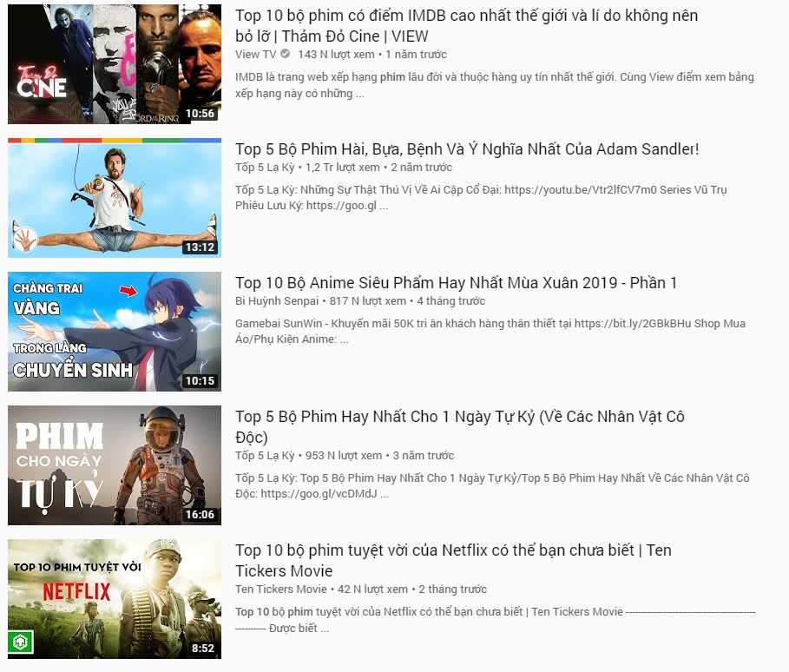Click '3 năm trước' upload date
789x672 pixels.
pyautogui.click(x=424, y=456)
